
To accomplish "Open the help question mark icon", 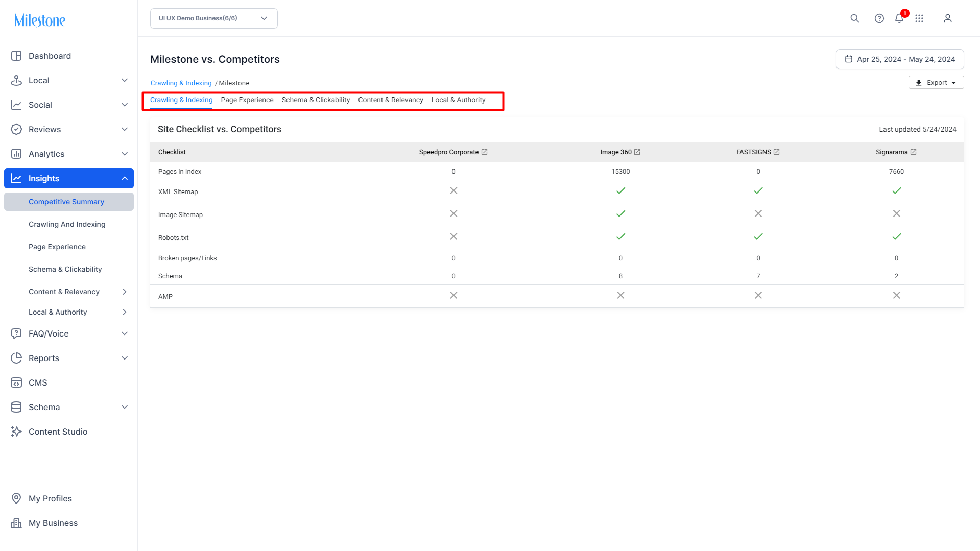I will (x=879, y=18).
